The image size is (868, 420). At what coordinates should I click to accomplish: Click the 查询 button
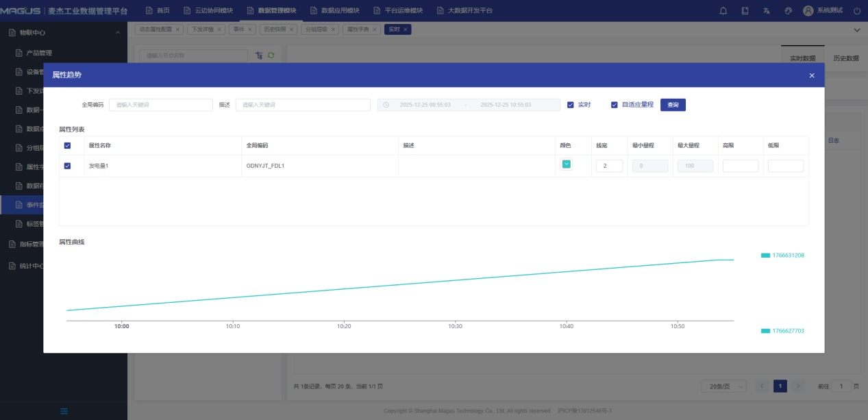(x=673, y=105)
